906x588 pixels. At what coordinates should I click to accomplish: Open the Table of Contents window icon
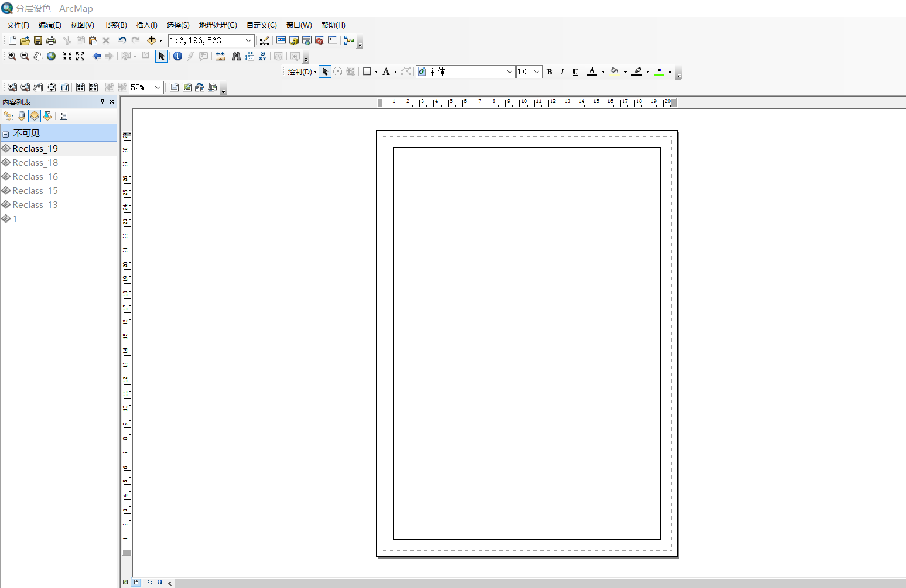coord(281,40)
